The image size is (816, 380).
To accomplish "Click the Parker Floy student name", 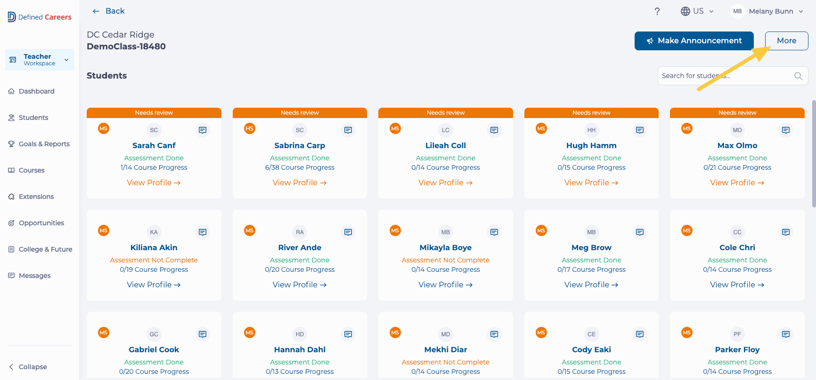I will (x=737, y=350).
